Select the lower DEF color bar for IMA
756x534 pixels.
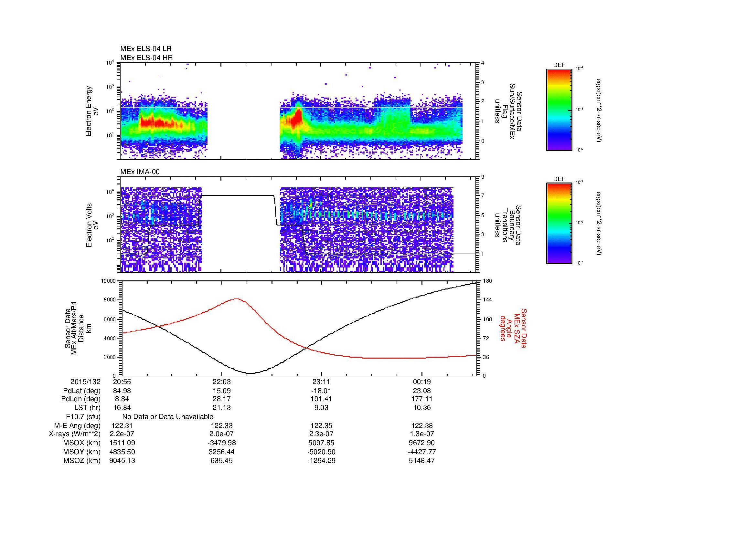tap(559, 224)
